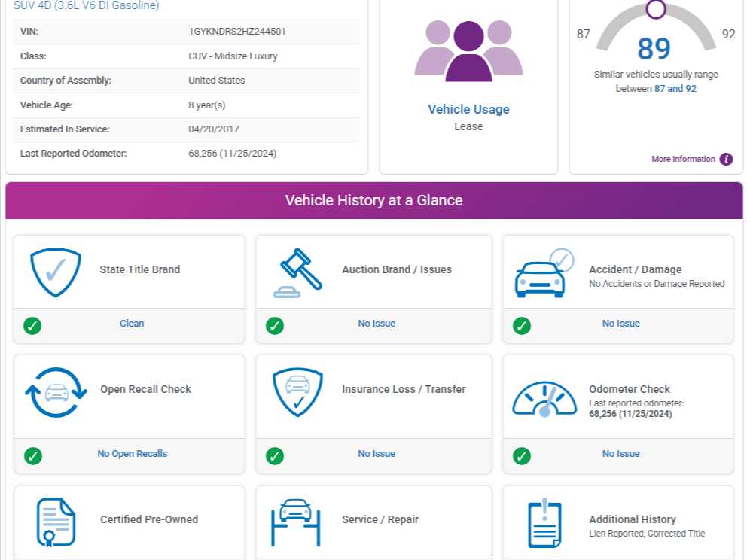Click the vehicle age value 8 year(s)

click(x=207, y=105)
